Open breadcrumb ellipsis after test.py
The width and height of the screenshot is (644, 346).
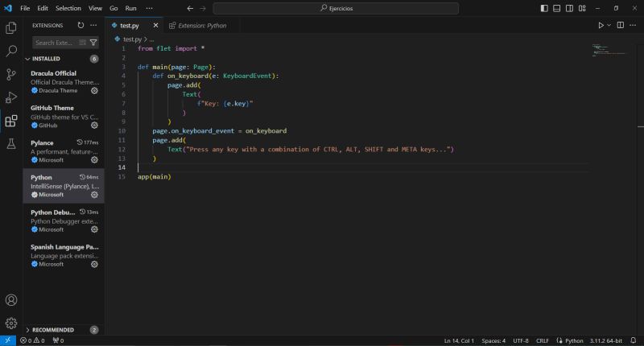[152, 39]
